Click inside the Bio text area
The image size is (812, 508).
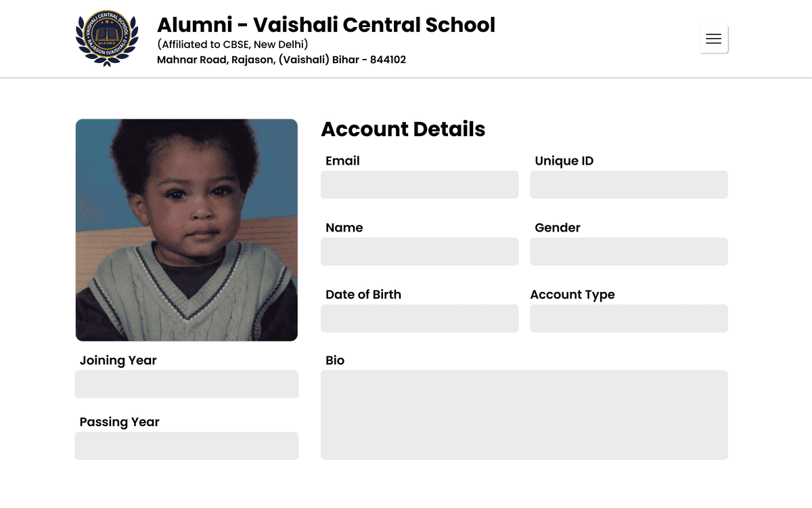point(524,415)
